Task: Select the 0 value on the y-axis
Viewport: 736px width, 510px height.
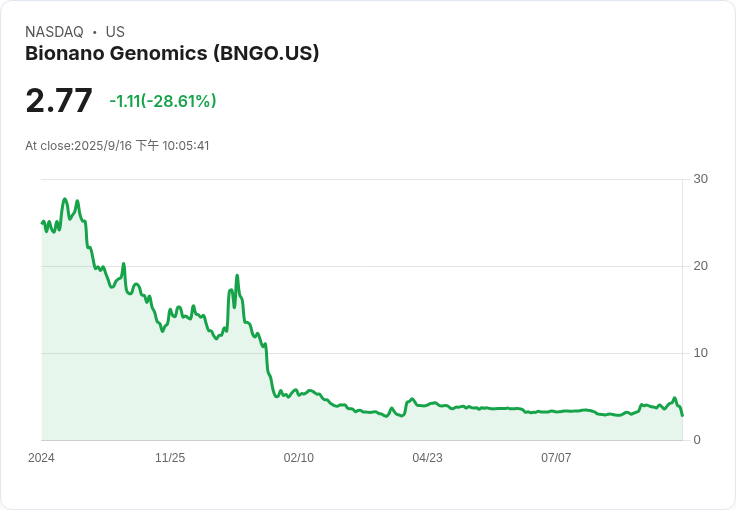Action: (x=697, y=440)
